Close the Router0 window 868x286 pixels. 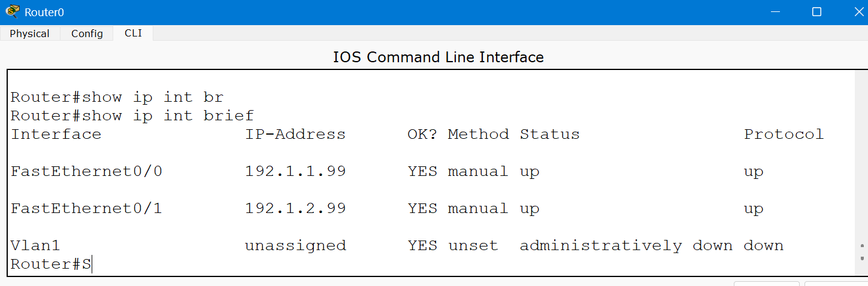point(855,12)
